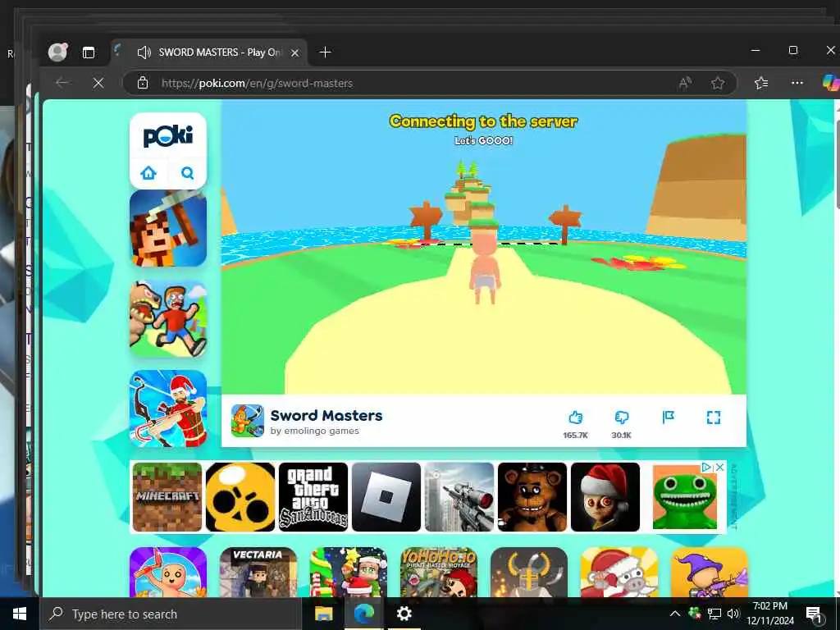The height and width of the screenshot is (630, 840).
Task: Open volume control tray icon
Action: click(733, 614)
